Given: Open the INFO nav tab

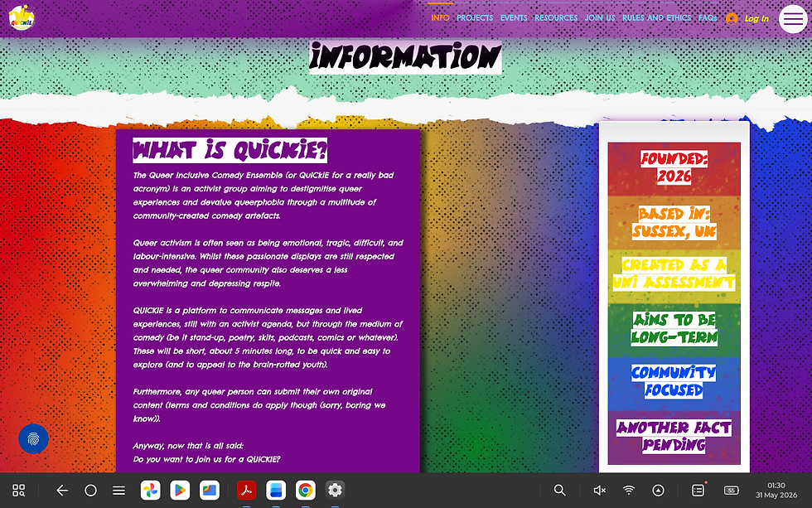Looking at the screenshot, I should pyautogui.click(x=440, y=17).
